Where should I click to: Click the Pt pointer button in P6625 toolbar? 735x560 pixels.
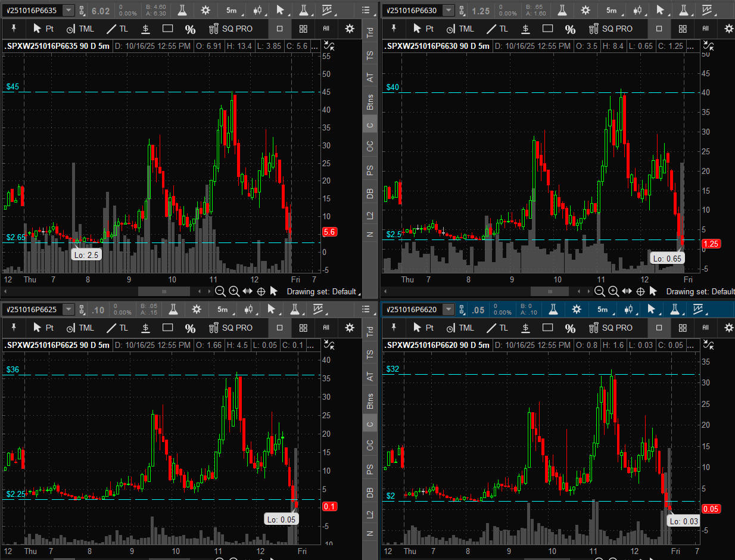43,328
